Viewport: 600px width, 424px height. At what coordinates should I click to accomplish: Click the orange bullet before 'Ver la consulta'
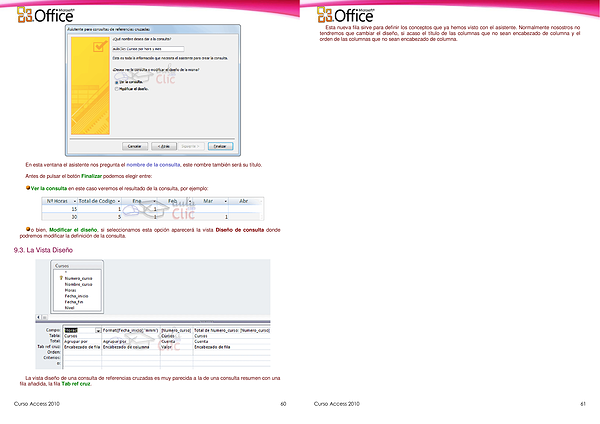coord(27,188)
